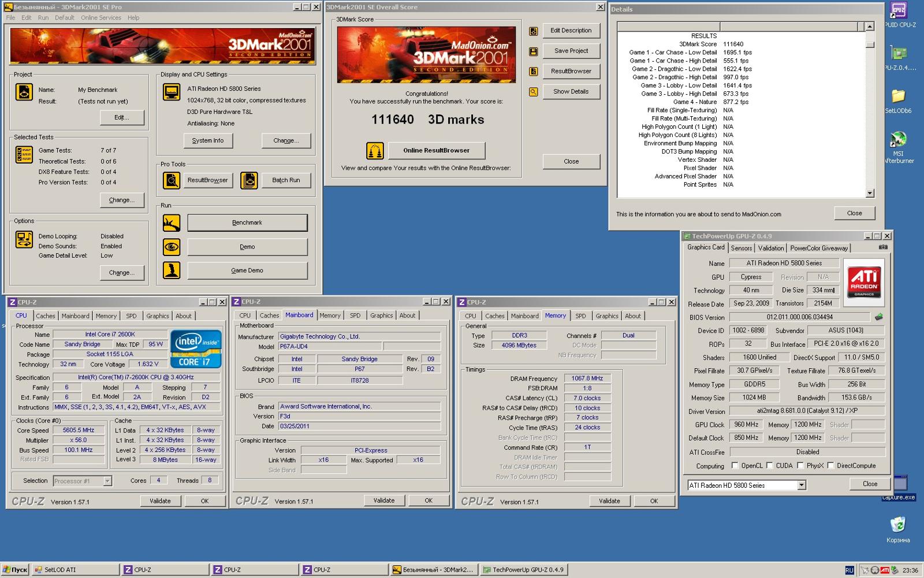This screenshot has width=924, height=578.
Task: Click the ATI Radeon logo in GPU-Z
Action: tap(863, 281)
